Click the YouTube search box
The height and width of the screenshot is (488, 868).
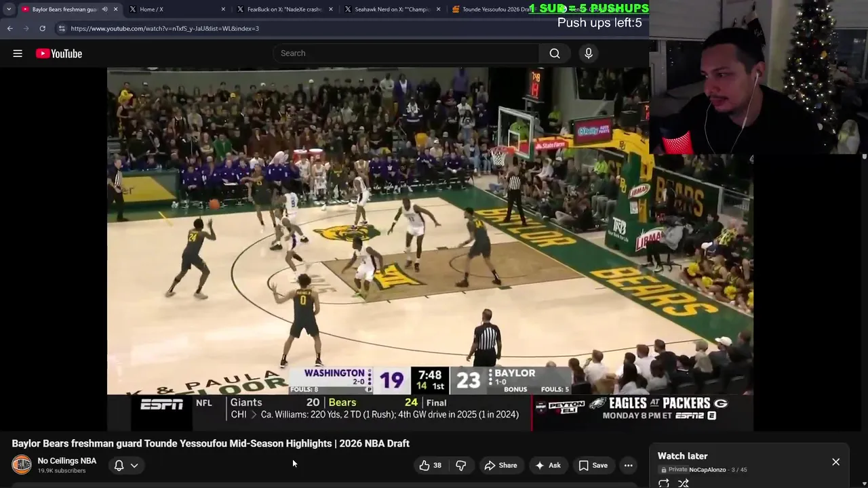click(406, 53)
